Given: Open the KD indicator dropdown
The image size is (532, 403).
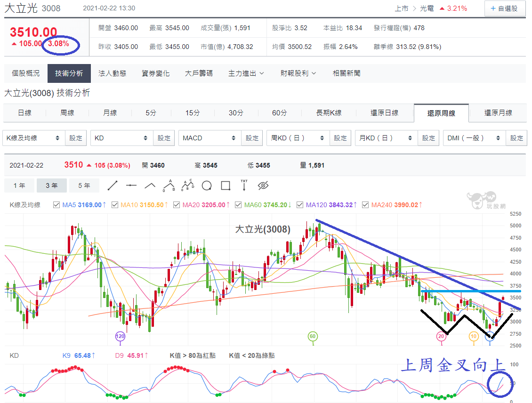Looking at the screenshot, I should tap(122, 138).
